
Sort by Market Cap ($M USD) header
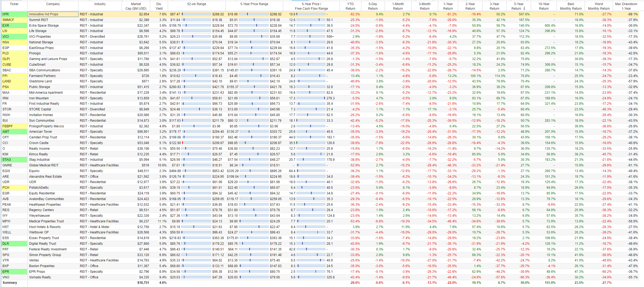click(x=136, y=6)
